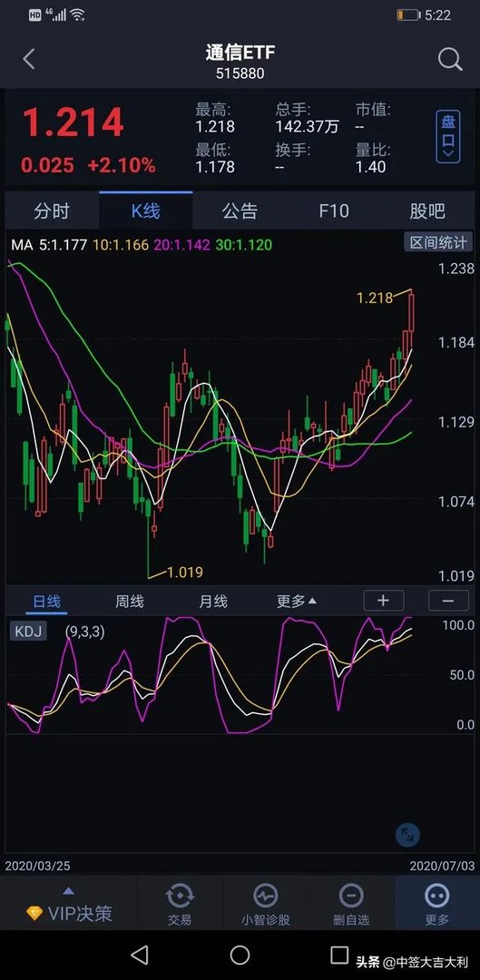Open the search magnifier icon
Image resolution: width=480 pixels, height=980 pixels.
coord(449,59)
